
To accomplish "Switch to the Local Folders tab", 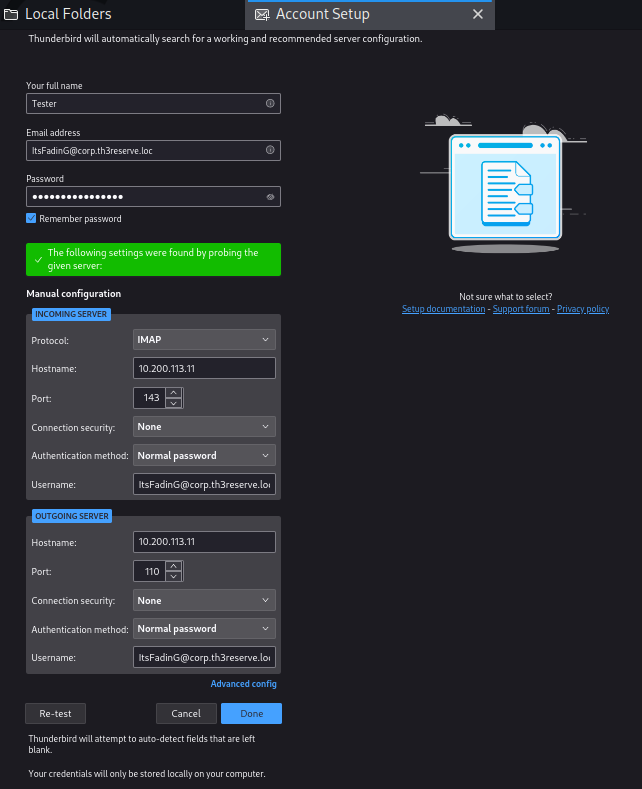I will tap(68, 14).
